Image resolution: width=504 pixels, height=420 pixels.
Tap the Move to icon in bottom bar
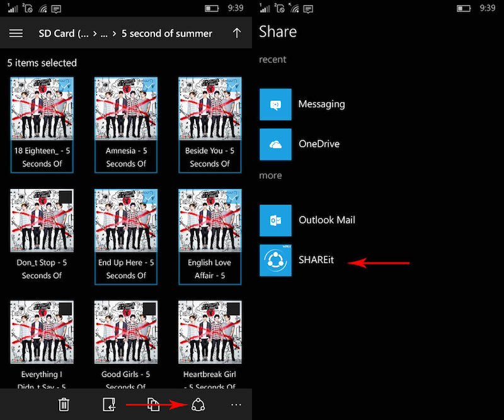coord(109,404)
